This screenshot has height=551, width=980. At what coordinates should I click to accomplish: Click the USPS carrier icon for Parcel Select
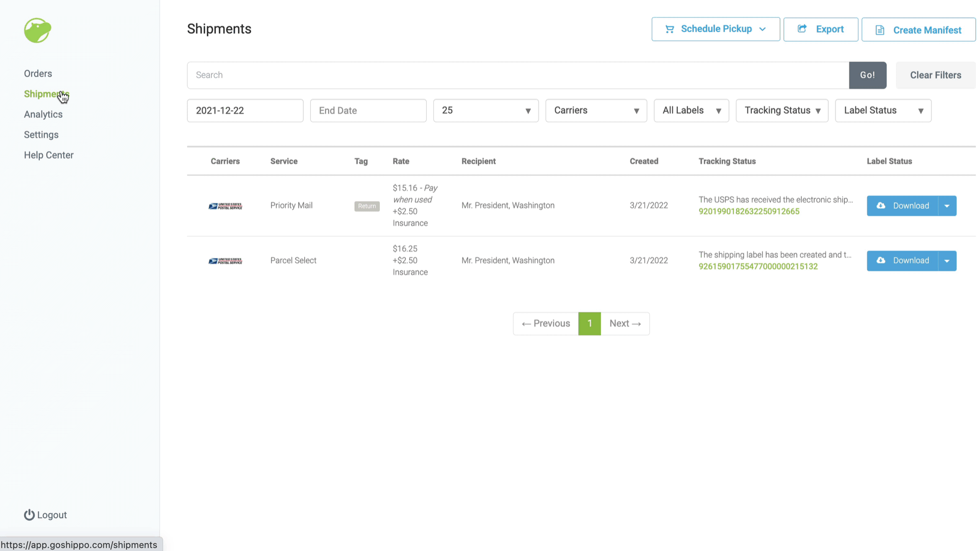coord(226,260)
